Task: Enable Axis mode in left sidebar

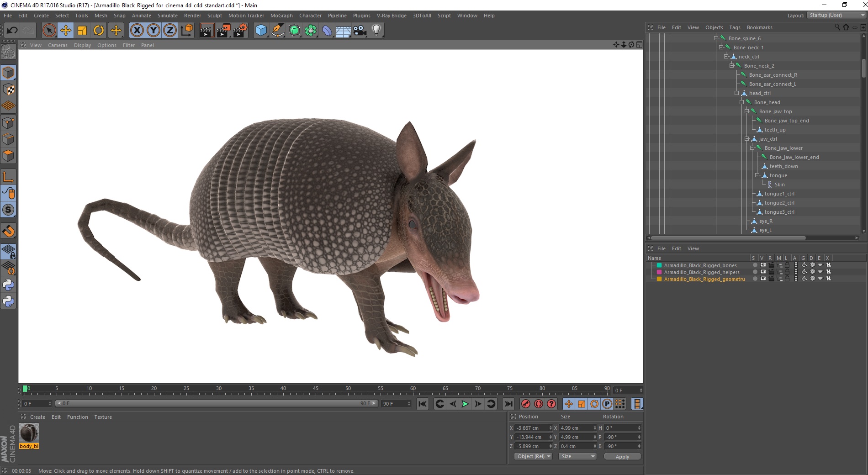Action: point(8,177)
